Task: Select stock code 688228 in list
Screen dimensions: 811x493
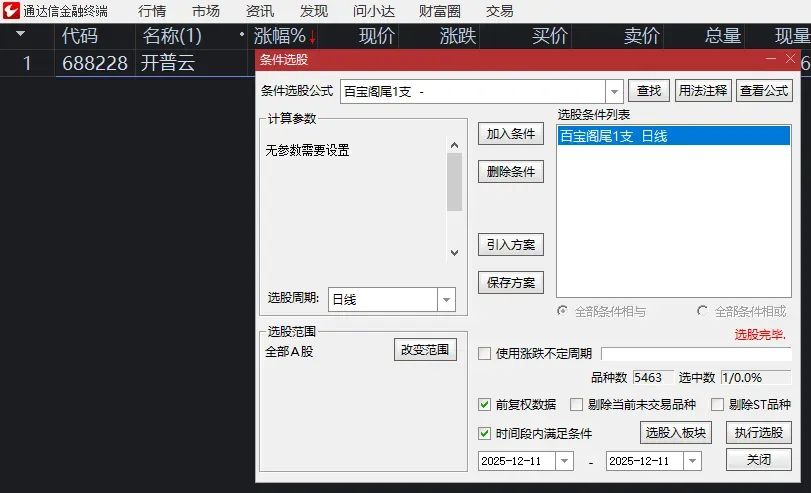Action: [95, 63]
